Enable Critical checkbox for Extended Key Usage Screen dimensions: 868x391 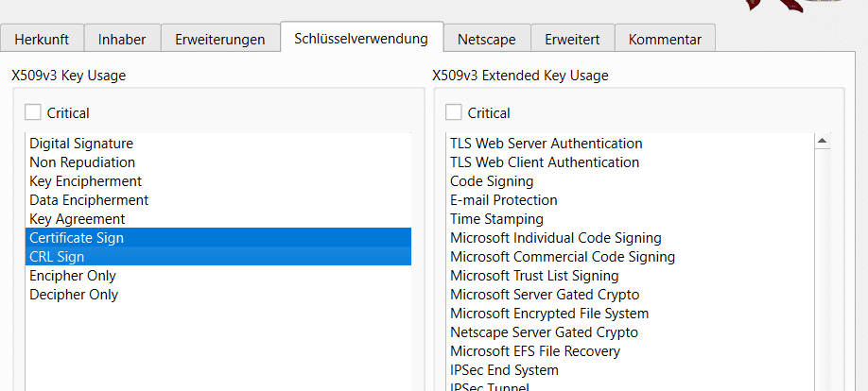(x=454, y=112)
